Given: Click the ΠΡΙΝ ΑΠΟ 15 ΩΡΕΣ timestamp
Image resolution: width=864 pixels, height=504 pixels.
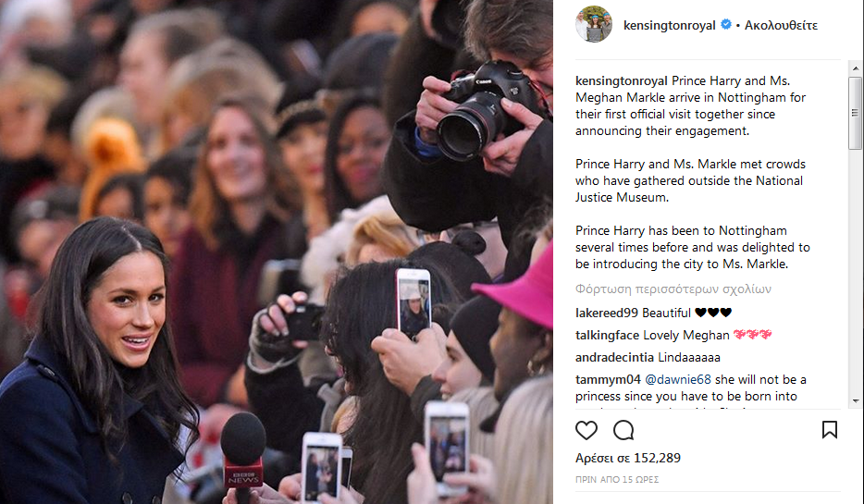Looking at the screenshot, I should tap(617, 480).
